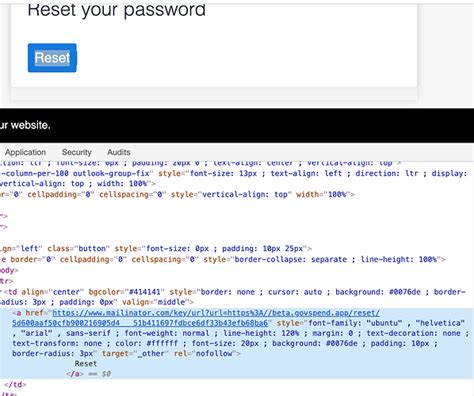The image size is (474, 396).
Task: Click the rel="nofollow" attribute value
Action: coord(215,353)
